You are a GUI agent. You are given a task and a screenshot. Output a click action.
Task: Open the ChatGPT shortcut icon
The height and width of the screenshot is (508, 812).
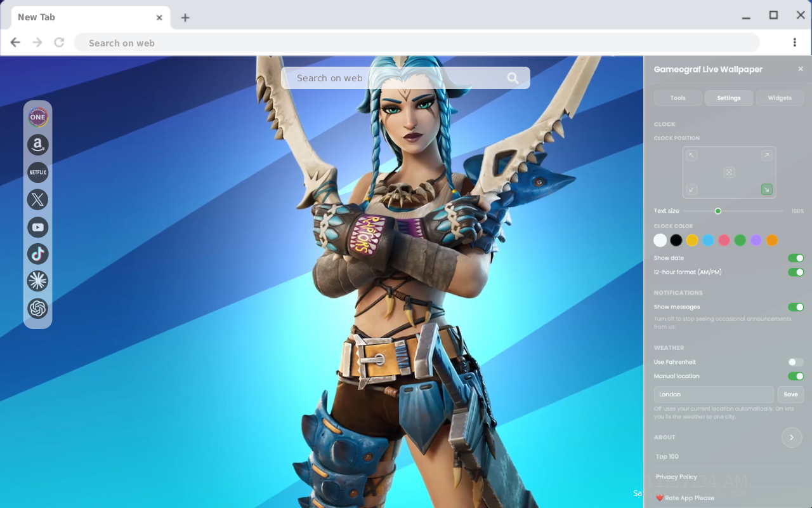pos(38,308)
